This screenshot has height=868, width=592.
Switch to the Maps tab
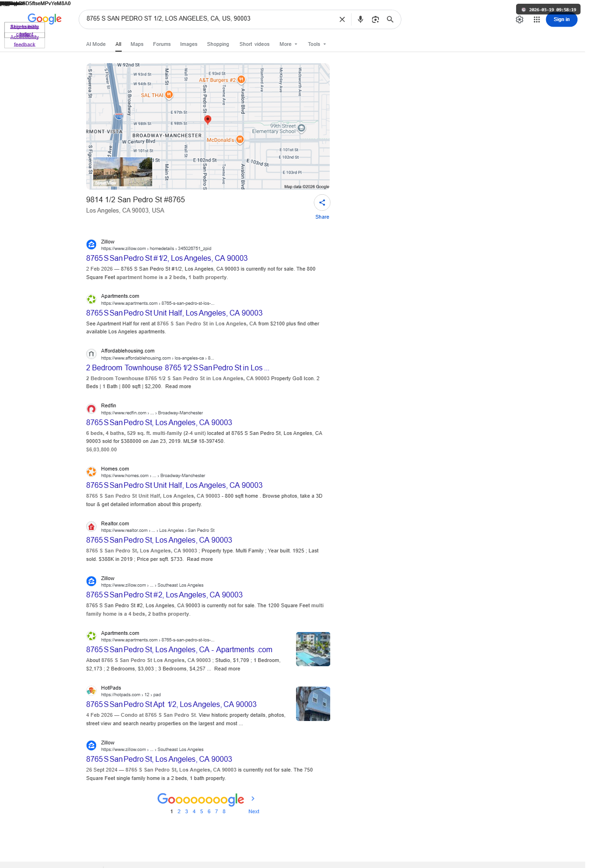pos(137,44)
